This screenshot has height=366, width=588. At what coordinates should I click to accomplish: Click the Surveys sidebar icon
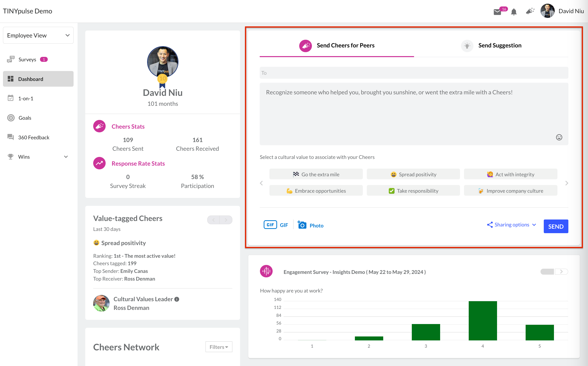tap(11, 59)
